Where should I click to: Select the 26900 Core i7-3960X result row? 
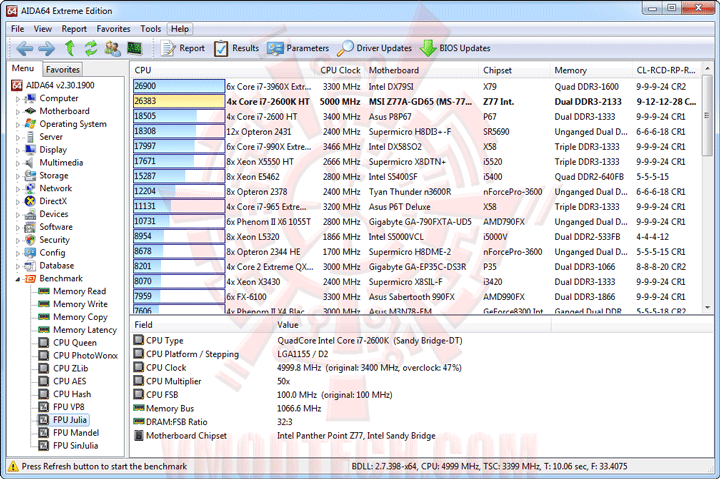[x=417, y=86]
